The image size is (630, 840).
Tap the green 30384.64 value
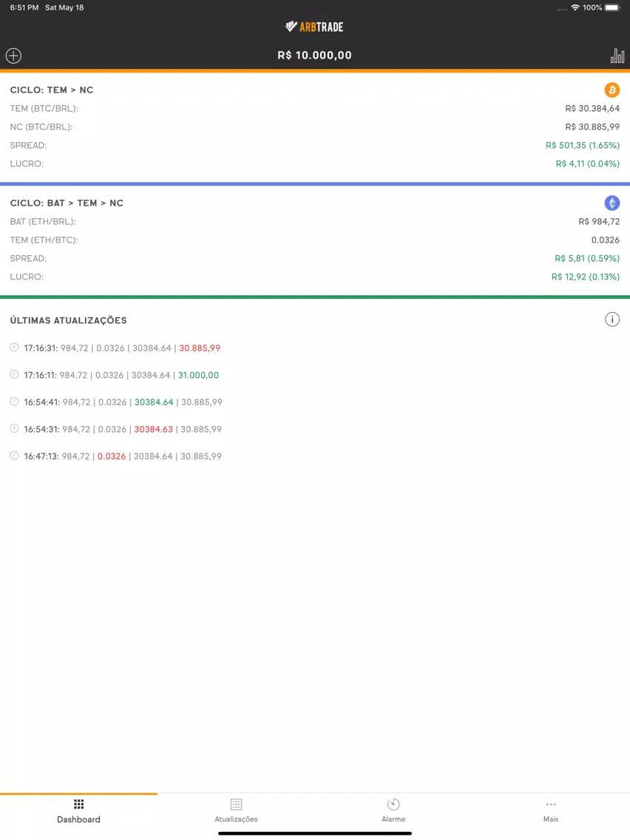point(154,402)
